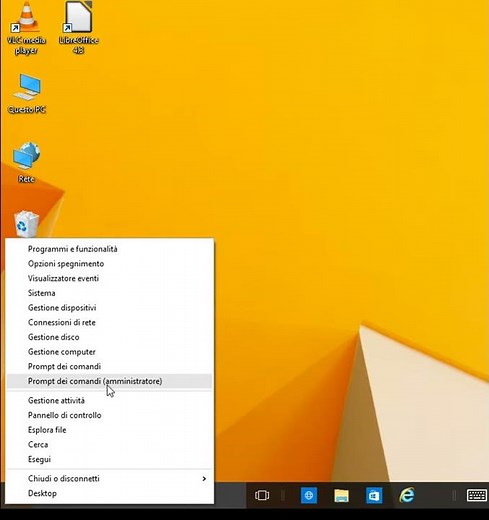Launch Windows Store from the taskbar
This screenshot has height=520, width=489.
coord(374,496)
